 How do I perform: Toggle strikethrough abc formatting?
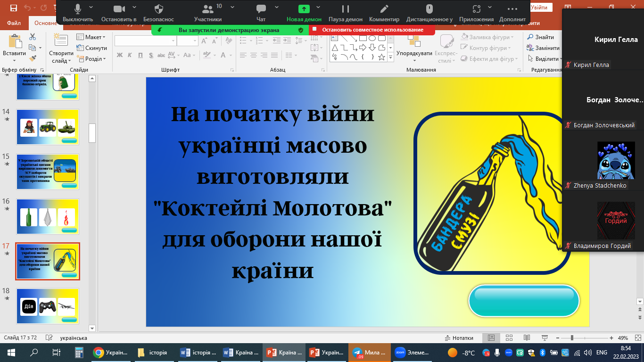point(161,55)
